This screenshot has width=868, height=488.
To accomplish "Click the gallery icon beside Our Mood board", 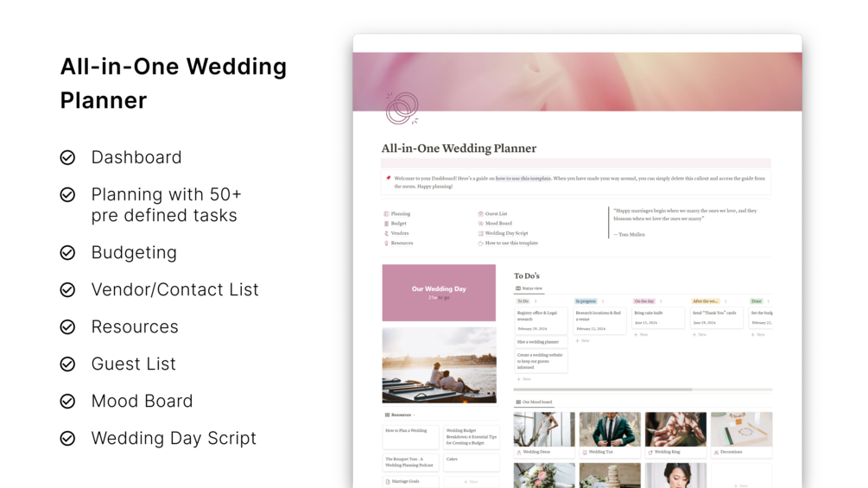I will [518, 402].
